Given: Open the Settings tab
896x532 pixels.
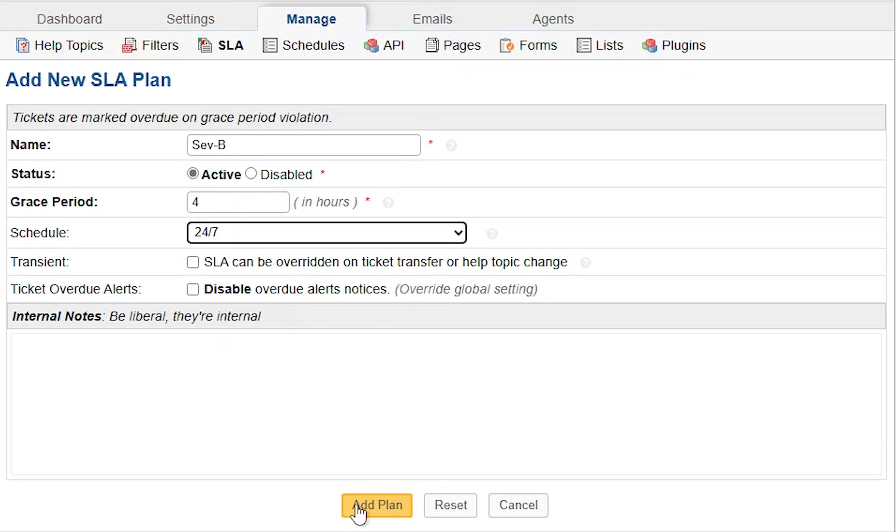Looking at the screenshot, I should click(x=190, y=19).
